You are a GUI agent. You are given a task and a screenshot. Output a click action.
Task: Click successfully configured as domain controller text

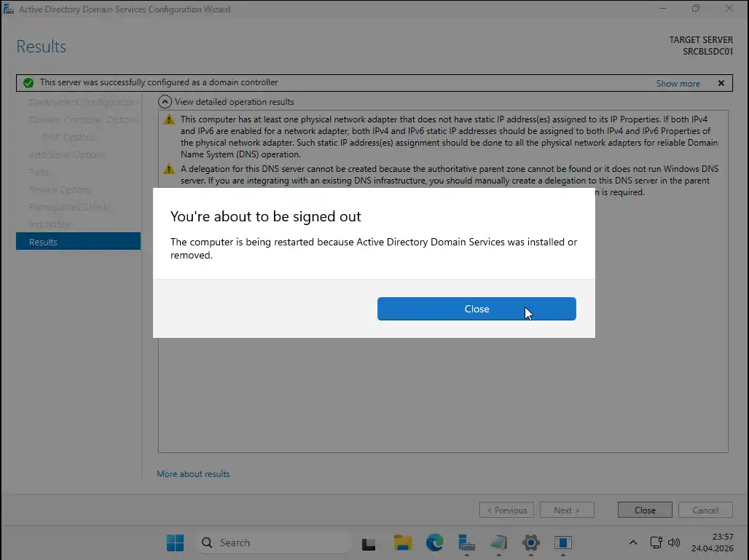tap(159, 82)
